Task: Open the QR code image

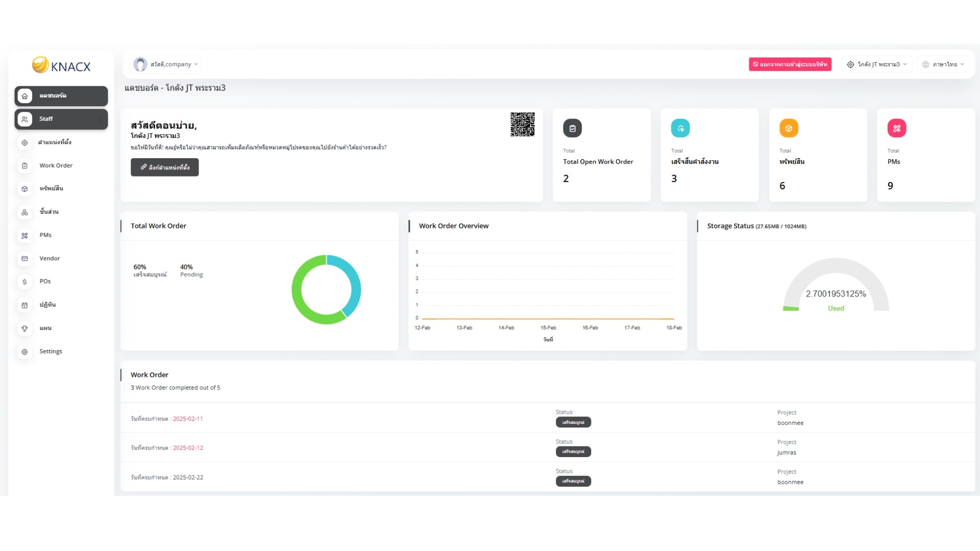Action: coord(522,124)
